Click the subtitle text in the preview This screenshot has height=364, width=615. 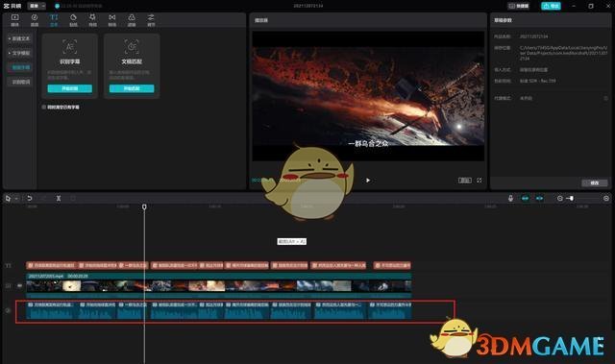(x=368, y=144)
